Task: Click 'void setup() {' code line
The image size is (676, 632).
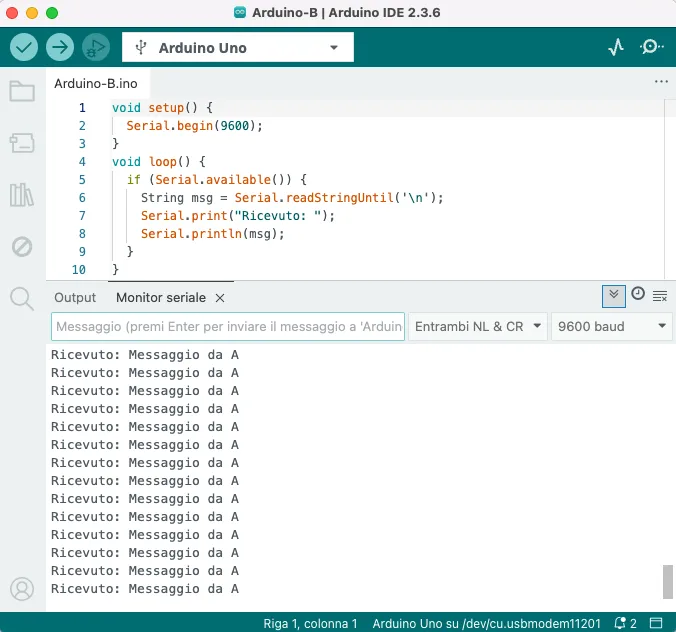Action: point(162,108)
